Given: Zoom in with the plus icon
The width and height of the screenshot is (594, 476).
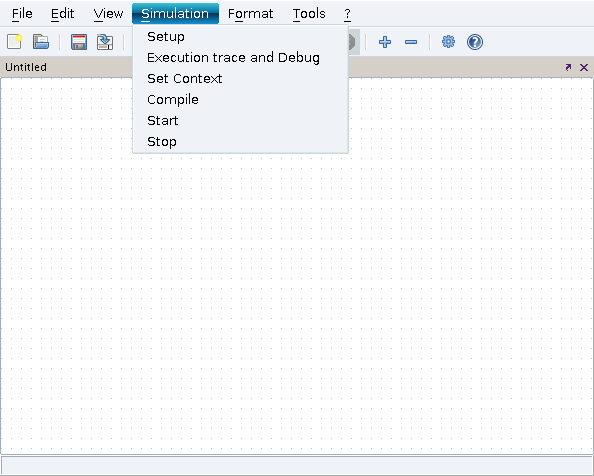Looking at the screenshot, I should (385, 42).
